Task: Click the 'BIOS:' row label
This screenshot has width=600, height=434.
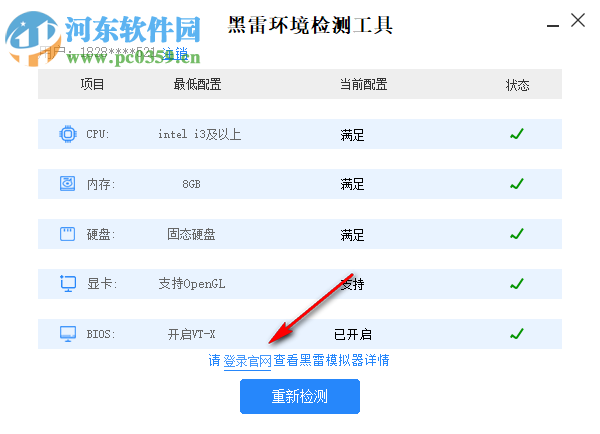Action: tap(101, 334)
